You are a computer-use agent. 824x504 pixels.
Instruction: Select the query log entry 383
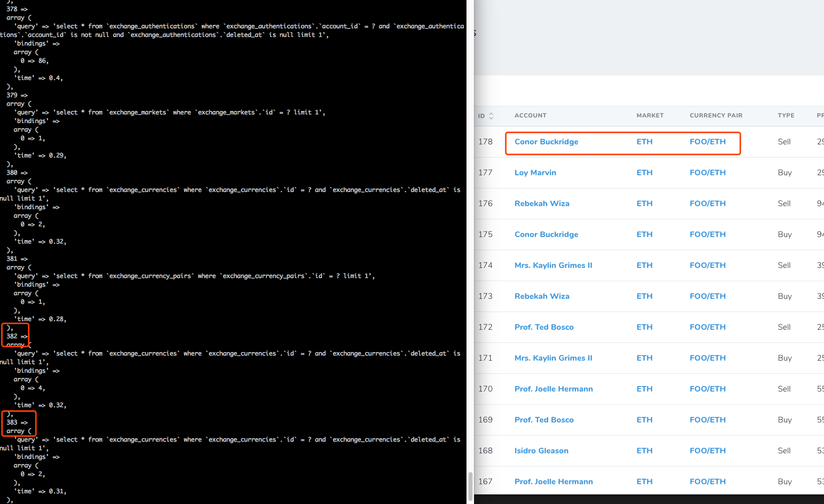[18, 423]
